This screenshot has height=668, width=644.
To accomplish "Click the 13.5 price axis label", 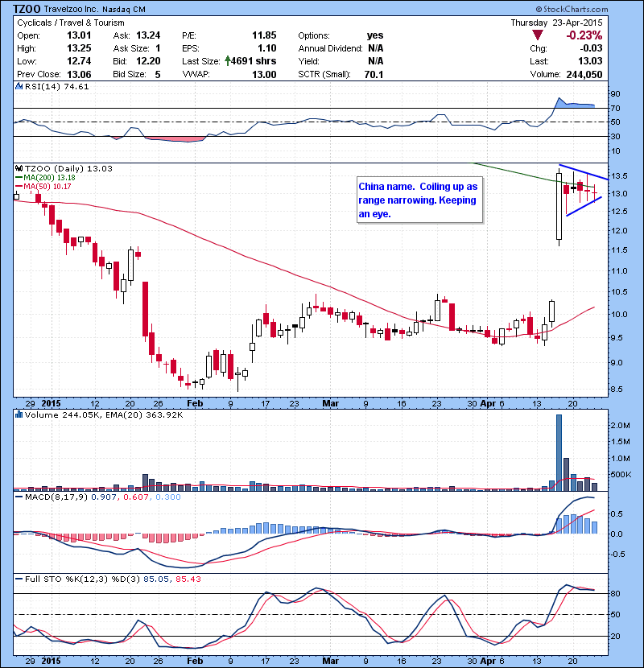I will 619,176.
